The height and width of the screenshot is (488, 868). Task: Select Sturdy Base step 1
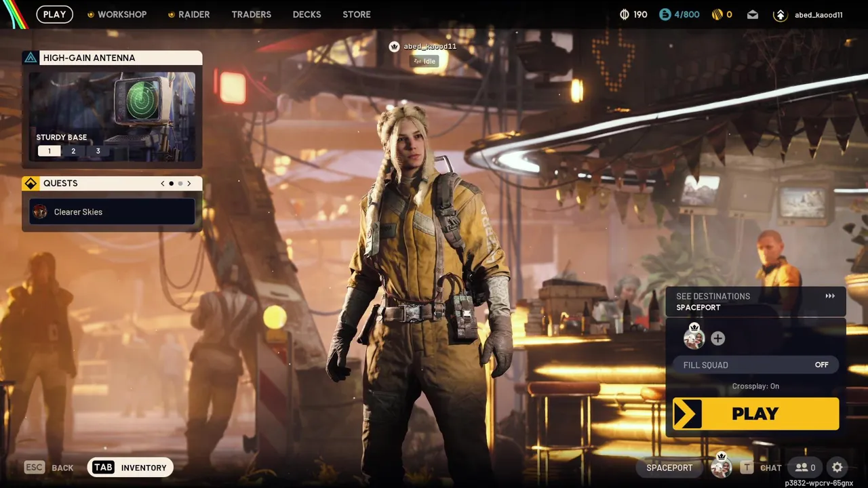pyautogui.click(x=49, y=151)
